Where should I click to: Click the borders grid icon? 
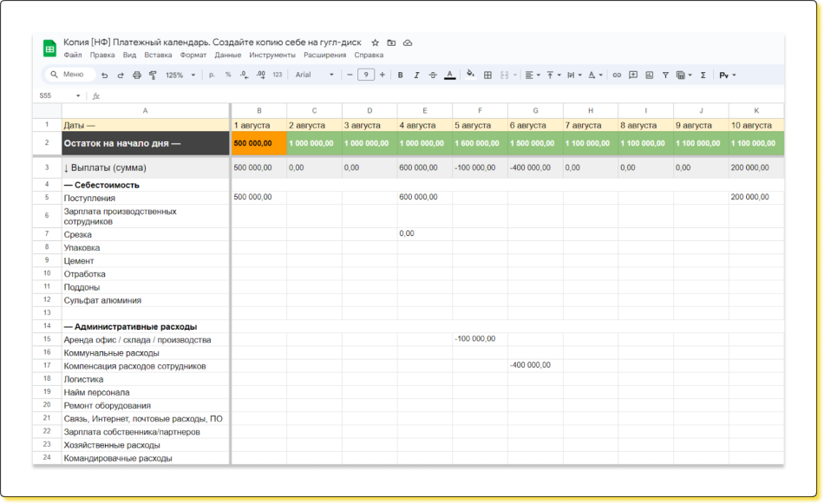tap(487, 75)
